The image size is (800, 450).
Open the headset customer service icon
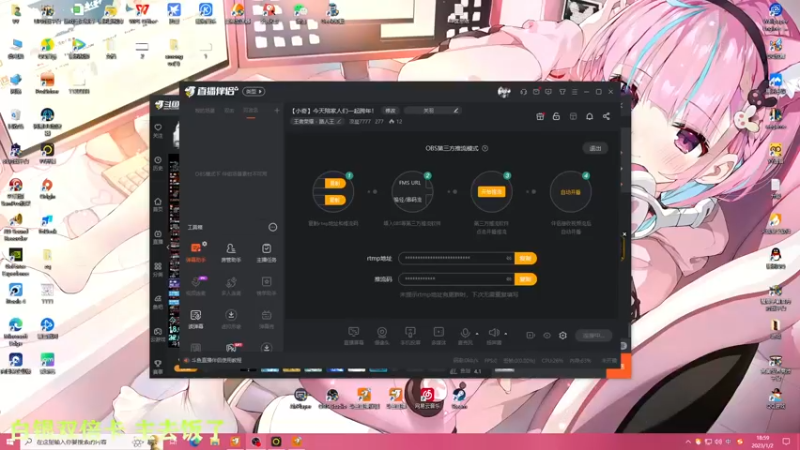coord(523,92)
